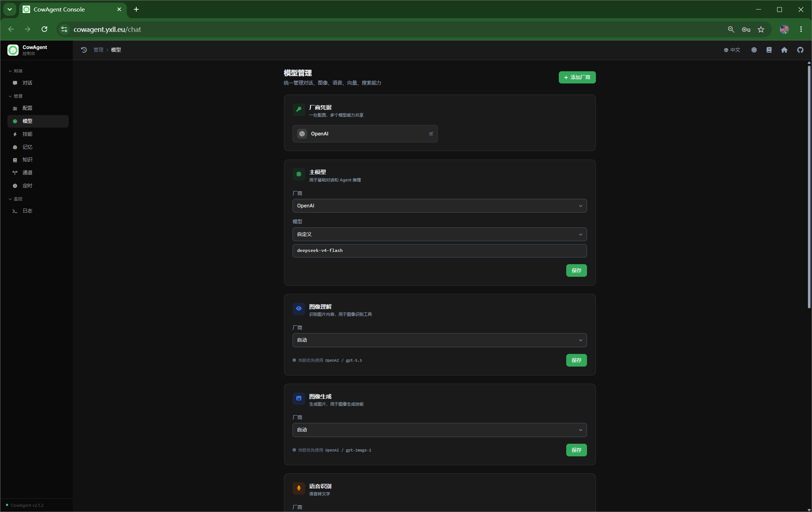Open the GitHub icon link
The image size is (812, 512).
click(800, 50)
